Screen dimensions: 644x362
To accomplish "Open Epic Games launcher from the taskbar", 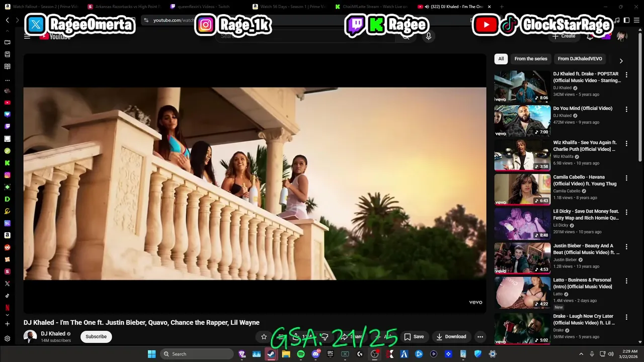I will [330, 354].
